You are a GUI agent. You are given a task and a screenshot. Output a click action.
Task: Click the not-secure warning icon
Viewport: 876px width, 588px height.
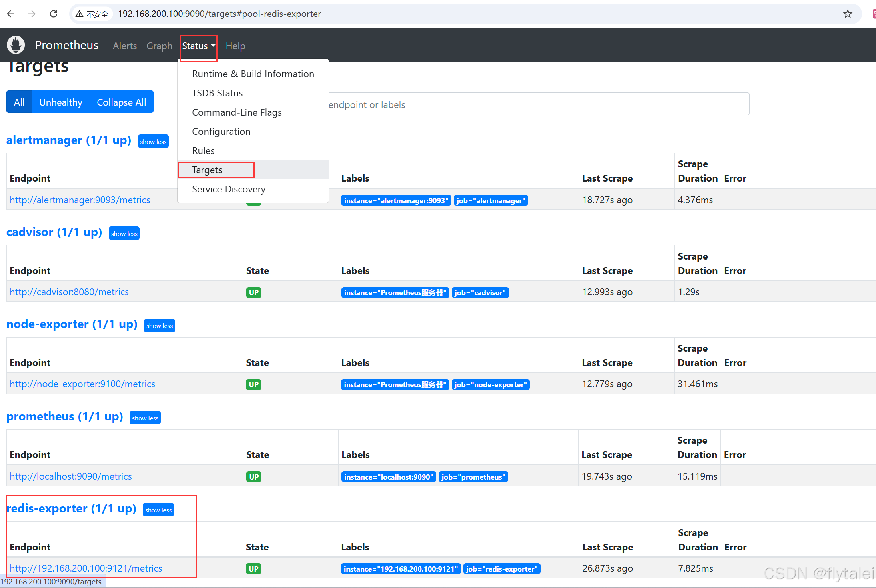(x=80, y=14)
